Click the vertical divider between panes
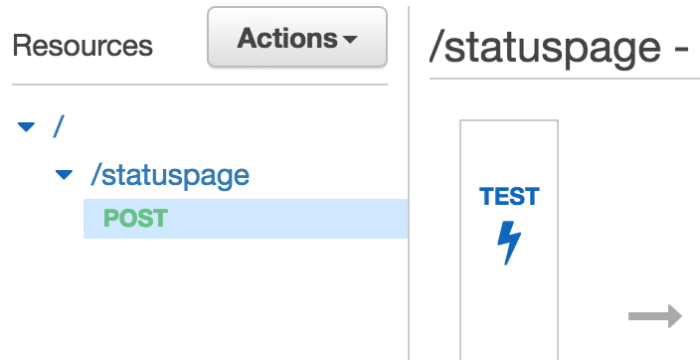 pos(408,183)
